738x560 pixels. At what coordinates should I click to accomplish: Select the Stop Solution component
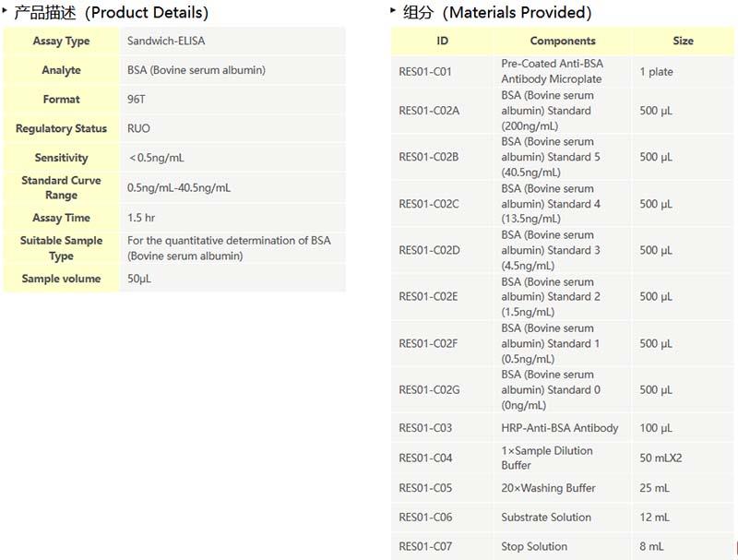point(534,547)
